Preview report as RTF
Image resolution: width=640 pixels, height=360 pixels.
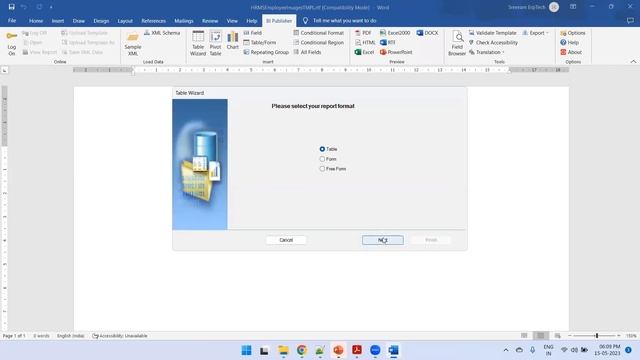(387, 42)
